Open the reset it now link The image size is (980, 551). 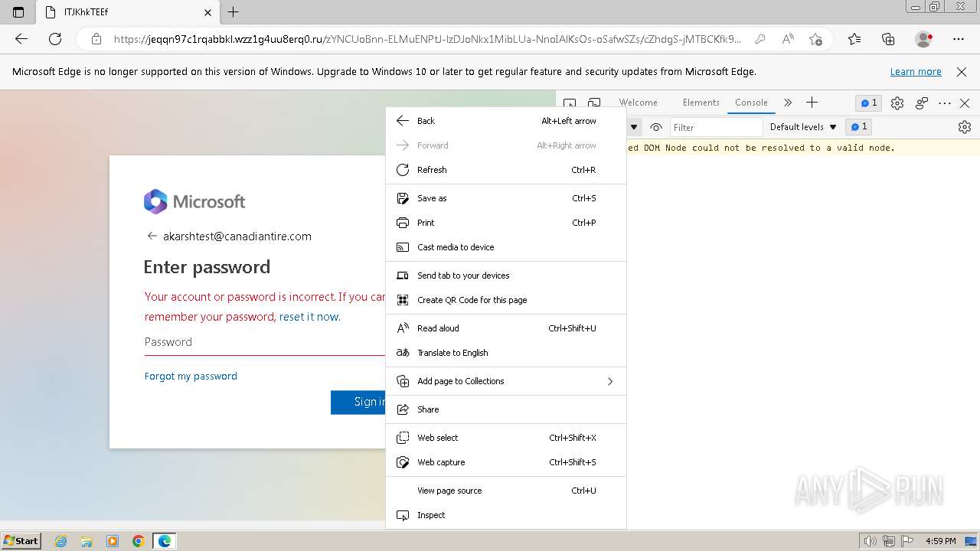(309, 317)
